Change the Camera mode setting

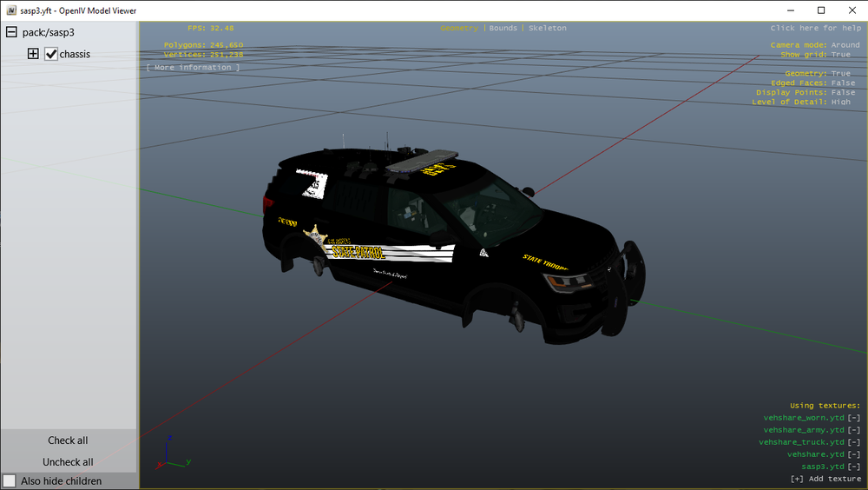coord(815,45)
